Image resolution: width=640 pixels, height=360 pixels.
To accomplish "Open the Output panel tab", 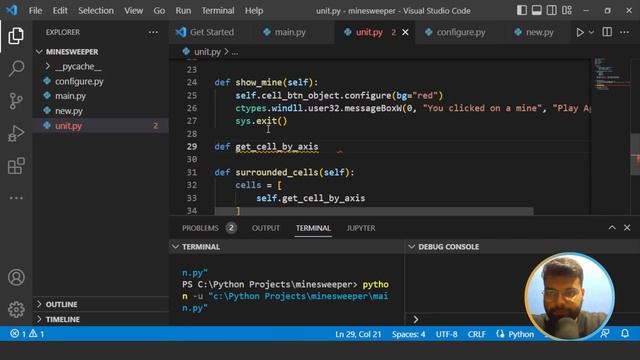I will point(266,228).
